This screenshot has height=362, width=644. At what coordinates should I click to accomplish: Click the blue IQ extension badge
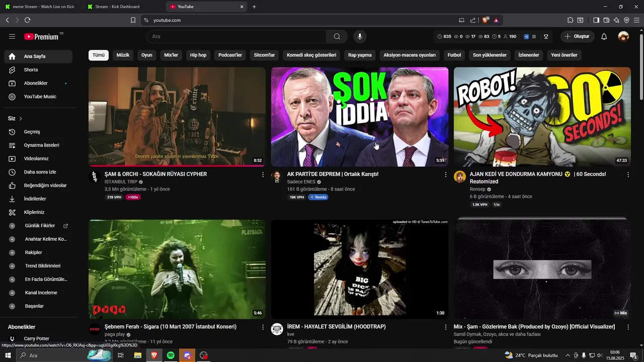tap(526, 37)
